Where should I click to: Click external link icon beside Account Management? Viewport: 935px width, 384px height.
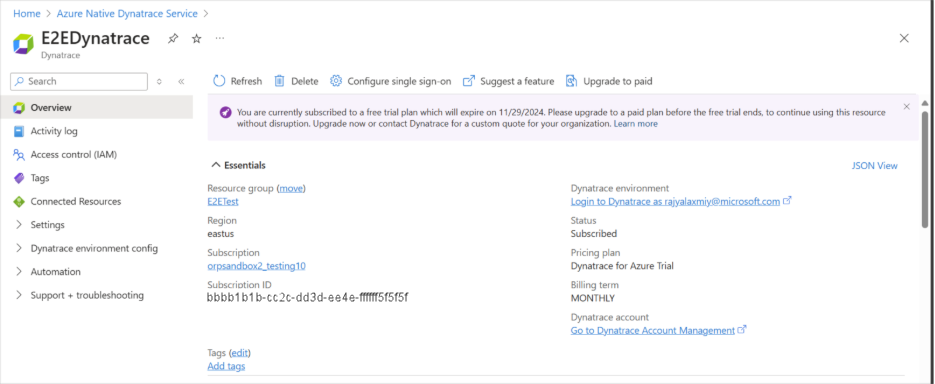742,330
